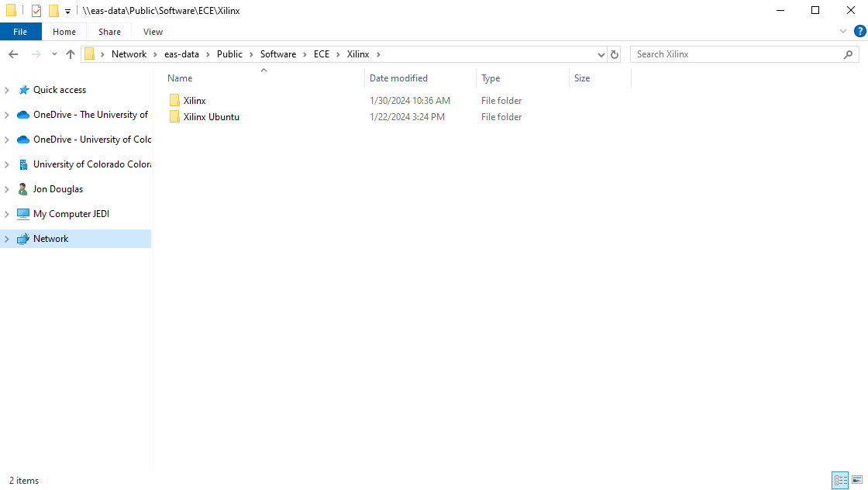
Task: Select Quick access in the navigation pane
Action: (x=60, y=90)
